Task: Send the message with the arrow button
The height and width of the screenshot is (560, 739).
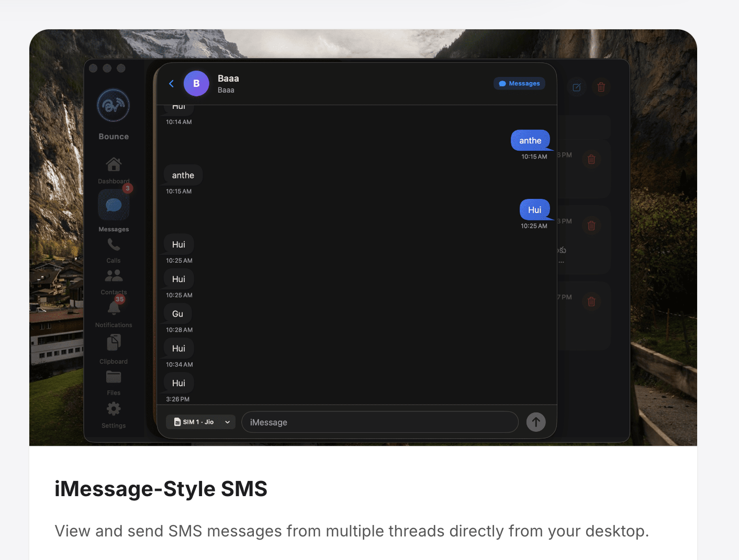Action: point(535,422)
